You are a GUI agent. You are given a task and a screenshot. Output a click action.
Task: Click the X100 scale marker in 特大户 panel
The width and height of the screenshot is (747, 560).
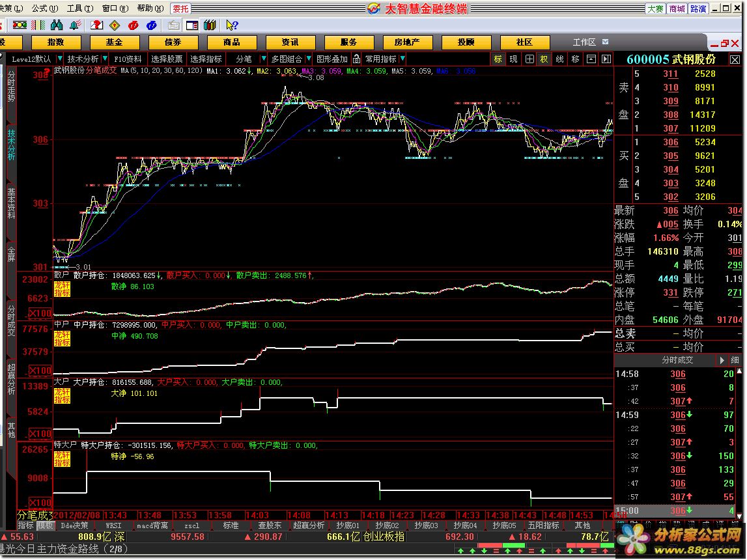(40, 503)
